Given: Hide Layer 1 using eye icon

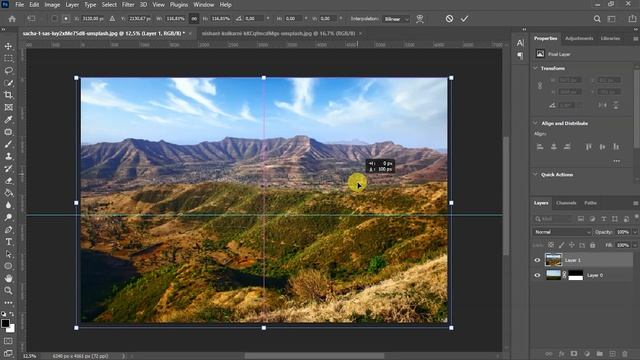Looking at the screenshot, I should coord(537,260).
